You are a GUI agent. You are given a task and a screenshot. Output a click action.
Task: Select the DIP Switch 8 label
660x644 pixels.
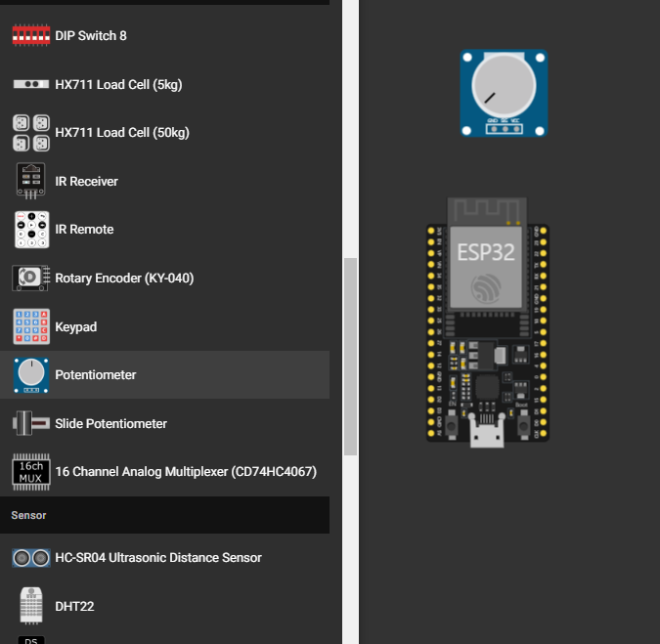pyautogui.click(x=91, y=36)
